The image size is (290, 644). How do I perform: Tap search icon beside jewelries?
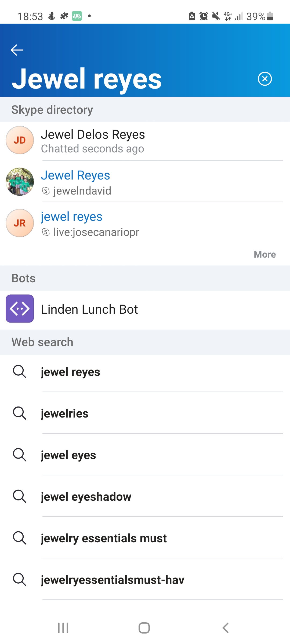[x=20, y=413]
